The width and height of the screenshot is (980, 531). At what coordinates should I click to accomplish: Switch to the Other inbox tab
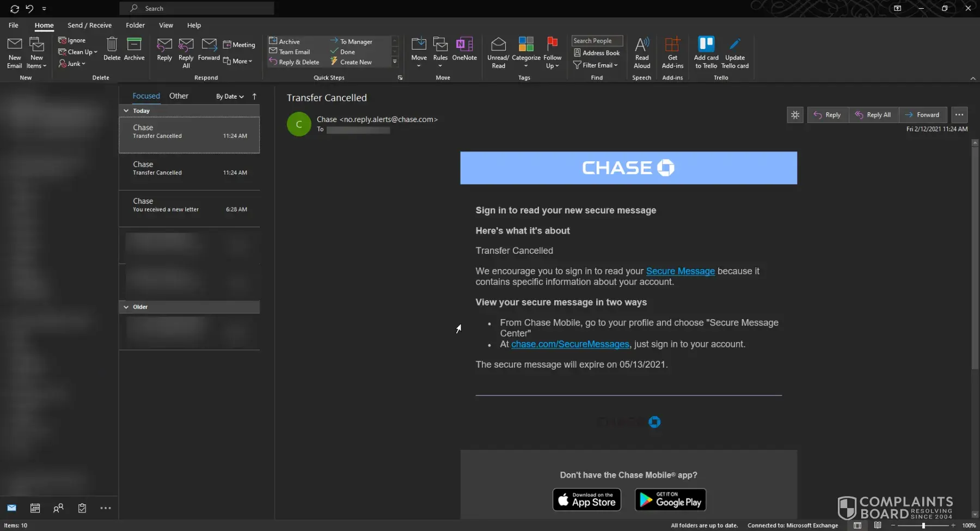pyautogui.click(x=179, y=96)
